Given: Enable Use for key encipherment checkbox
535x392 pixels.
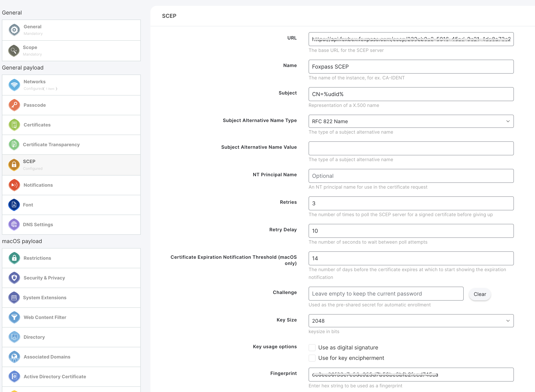Looking at the screenshot, I should point(312,358).
